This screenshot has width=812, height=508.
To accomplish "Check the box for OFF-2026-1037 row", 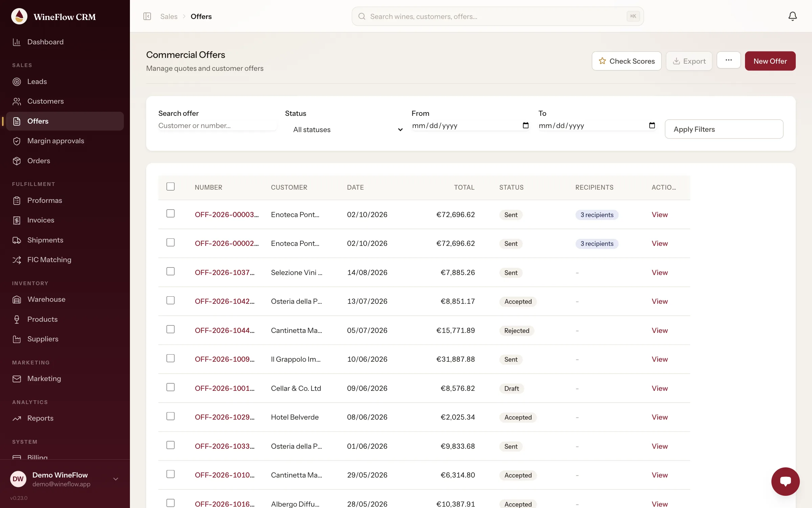I will click(x=171, y=271).
